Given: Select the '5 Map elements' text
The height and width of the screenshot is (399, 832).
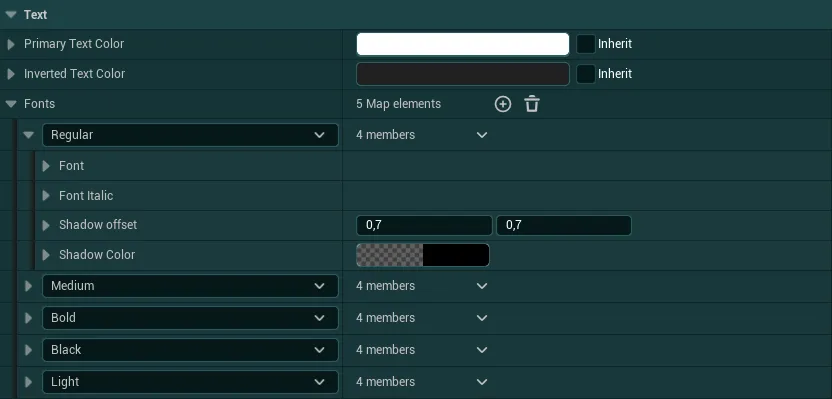Looking at the screenshot, I should point(398,104).
